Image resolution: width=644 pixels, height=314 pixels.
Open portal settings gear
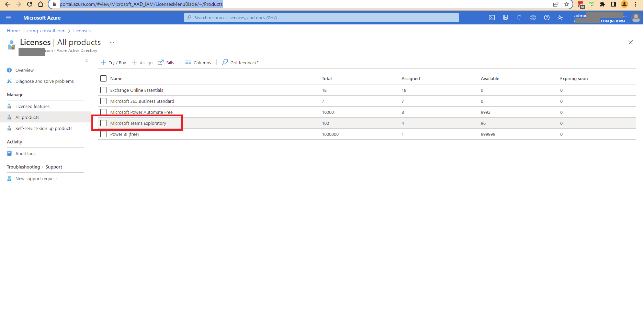(533, 18)
